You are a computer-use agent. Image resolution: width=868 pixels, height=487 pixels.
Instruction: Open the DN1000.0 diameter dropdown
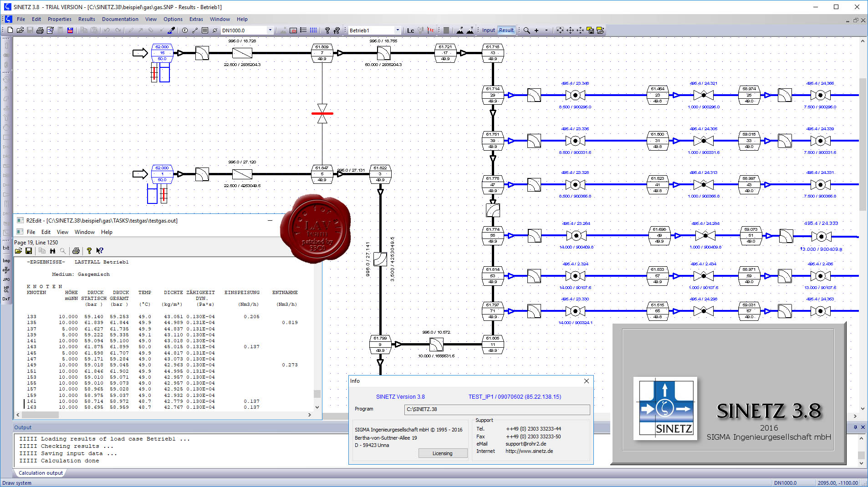click(x=270, y=30)
